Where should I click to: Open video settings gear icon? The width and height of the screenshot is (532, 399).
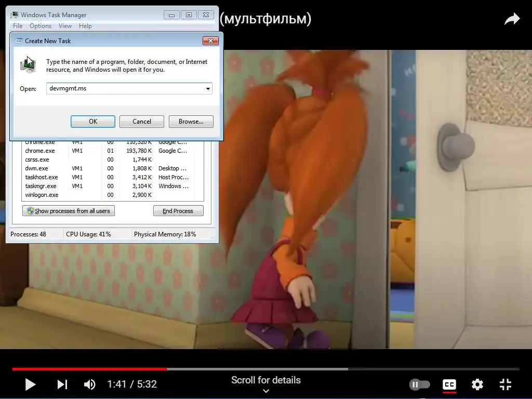(477, 384)
